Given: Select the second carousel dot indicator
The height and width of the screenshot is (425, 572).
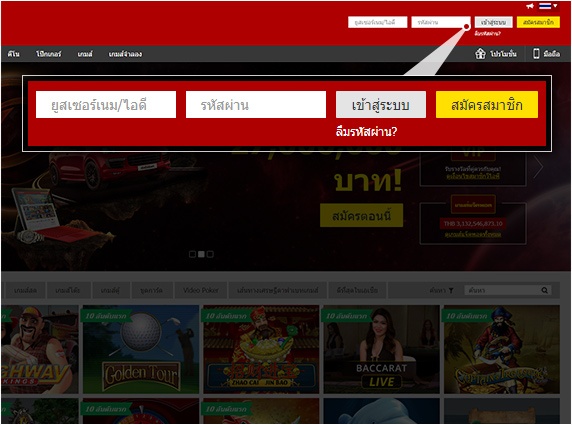Looking at the screenshot, I should 201,254.
